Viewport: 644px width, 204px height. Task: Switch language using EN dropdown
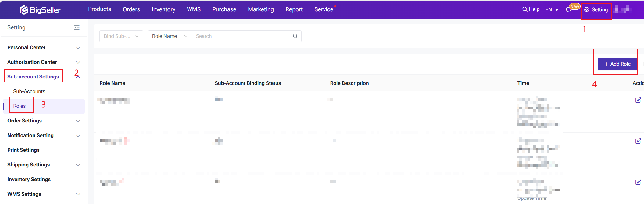click(x=552, y=10)
